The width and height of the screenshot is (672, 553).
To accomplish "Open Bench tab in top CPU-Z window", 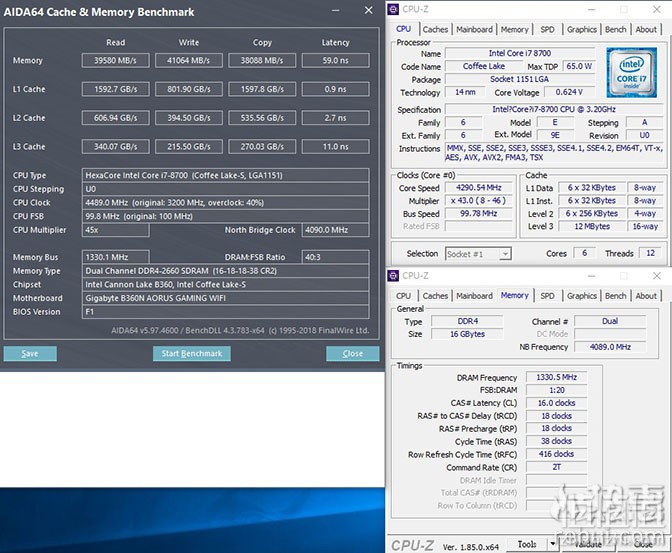I will [x=615, y=30].
